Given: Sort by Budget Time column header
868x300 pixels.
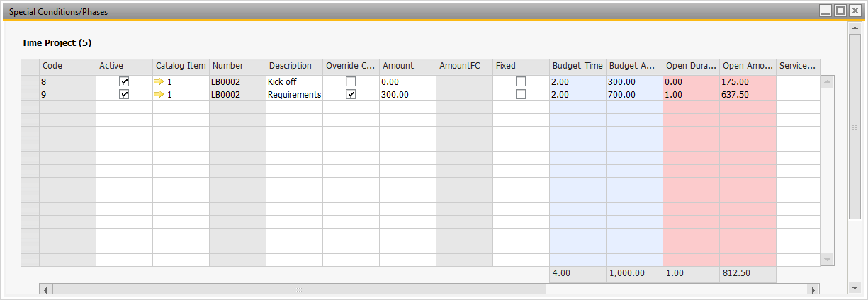Looking at the screenshot, I should [577, 66].
